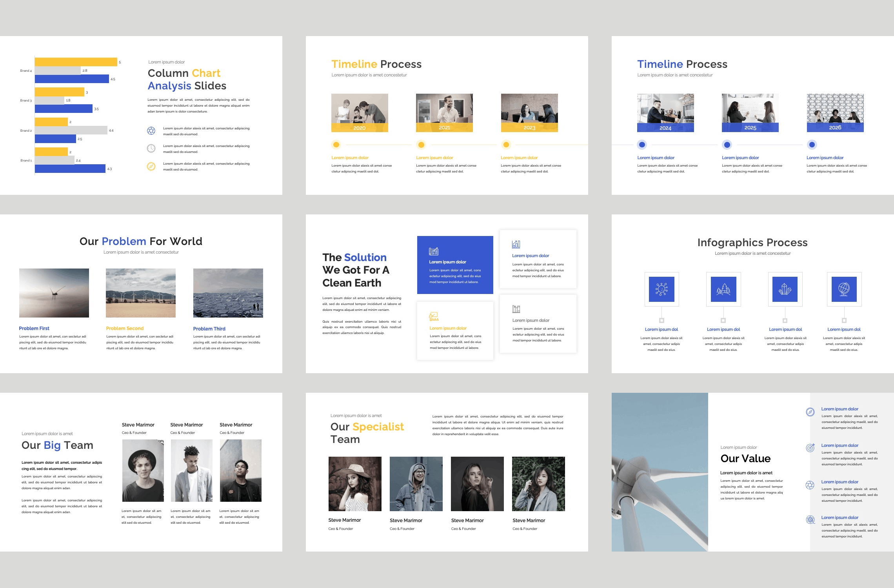The height and width of the screenshot is (588, 894).
Task: Click the yellow 'Timeline Process' title
Action: [x=376, y=64]
